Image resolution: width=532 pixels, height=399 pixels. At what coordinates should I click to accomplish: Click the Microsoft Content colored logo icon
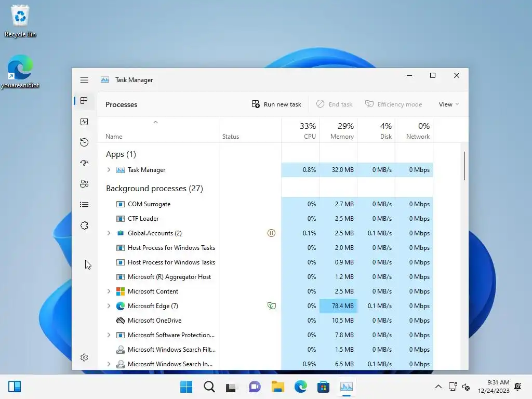coord(121,291)
